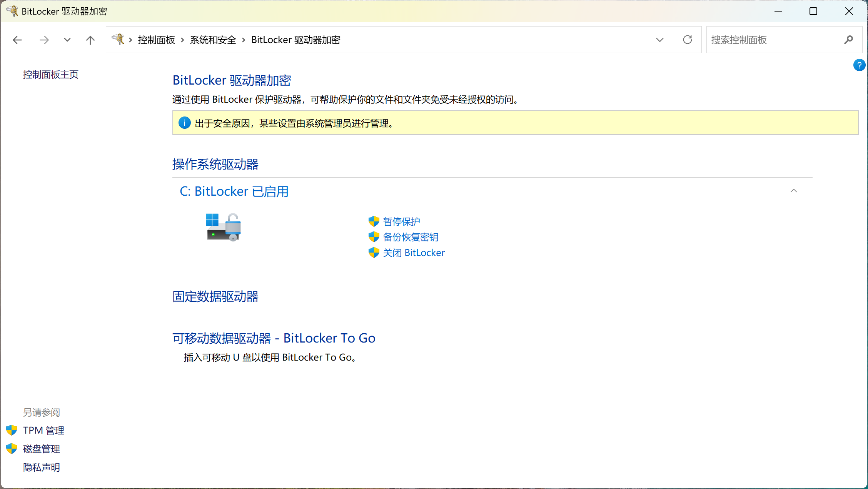Click the BitLocker keys icon in address bar
868x489 pixels.
[x=118, y=39]
